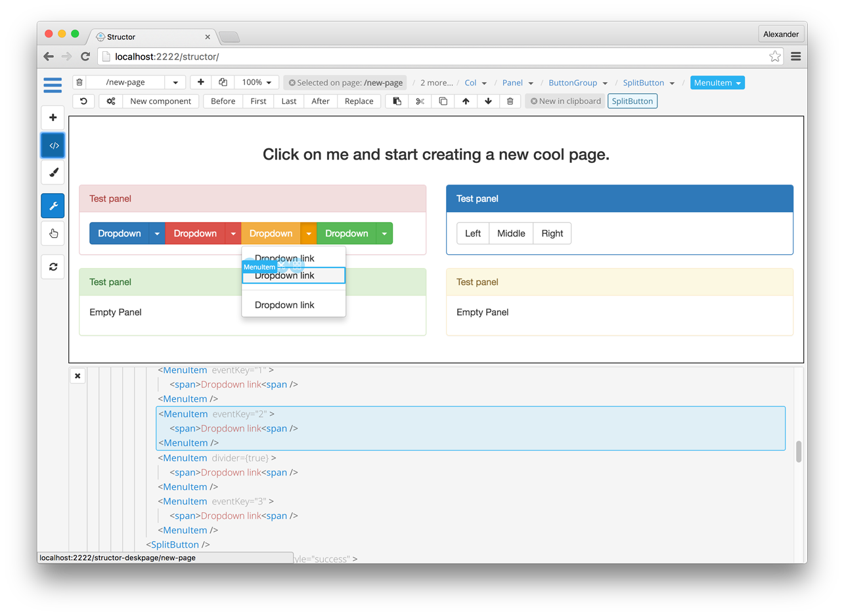Toggle the hand pointer preview mode button

(53, 233)
